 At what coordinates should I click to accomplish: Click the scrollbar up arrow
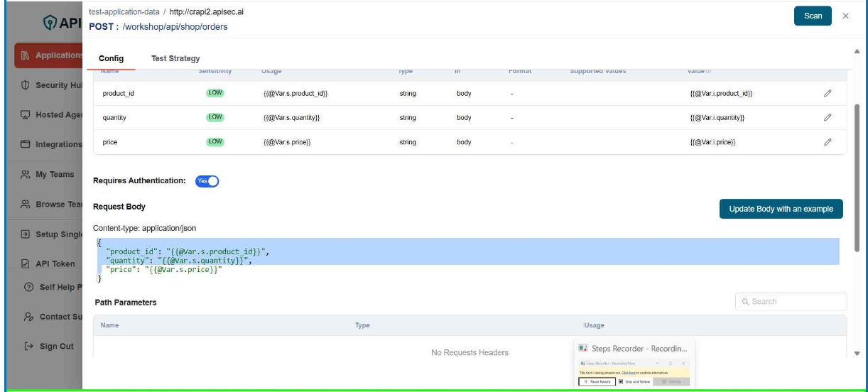pos(857,51)
